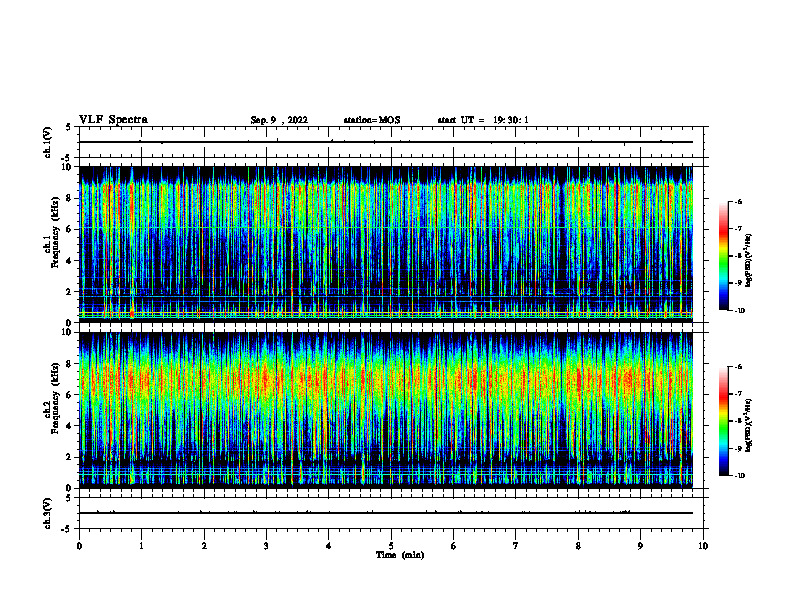The height and width of the screenshot is (612, 792).
Task: Click the "-6" tick of upper colorbar
Action: click(x=738, y=202)
